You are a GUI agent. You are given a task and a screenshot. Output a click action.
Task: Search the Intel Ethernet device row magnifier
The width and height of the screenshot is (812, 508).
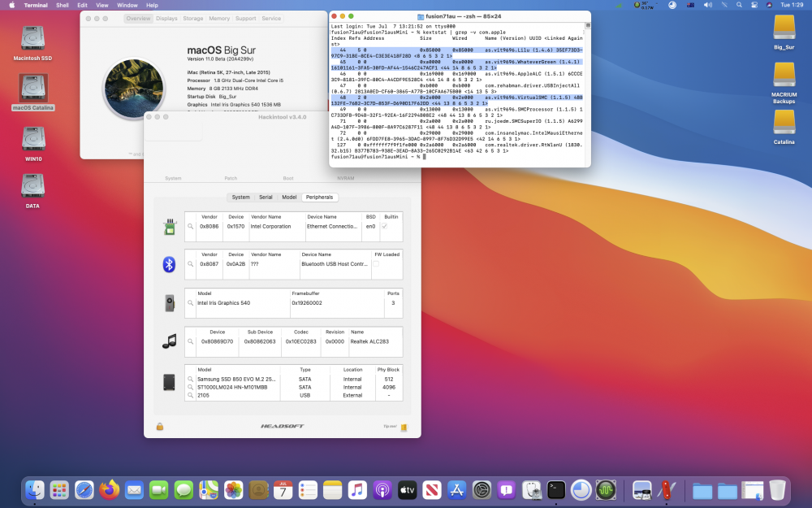(191, 227)
